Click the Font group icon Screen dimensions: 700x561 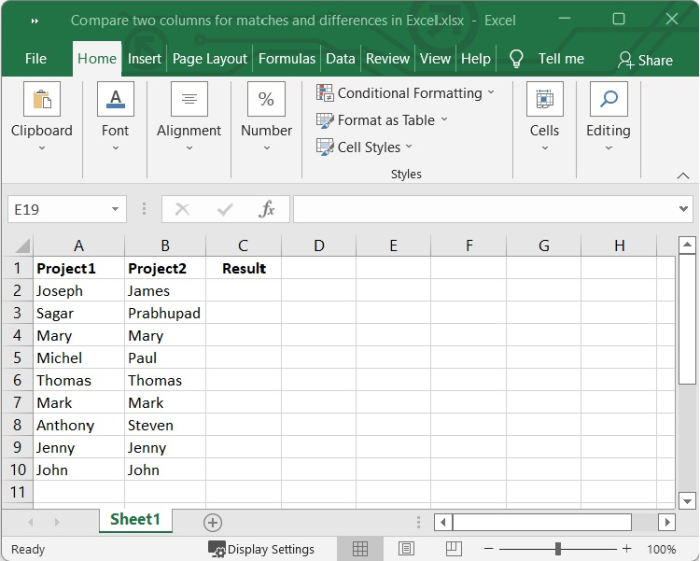point(115,100)
